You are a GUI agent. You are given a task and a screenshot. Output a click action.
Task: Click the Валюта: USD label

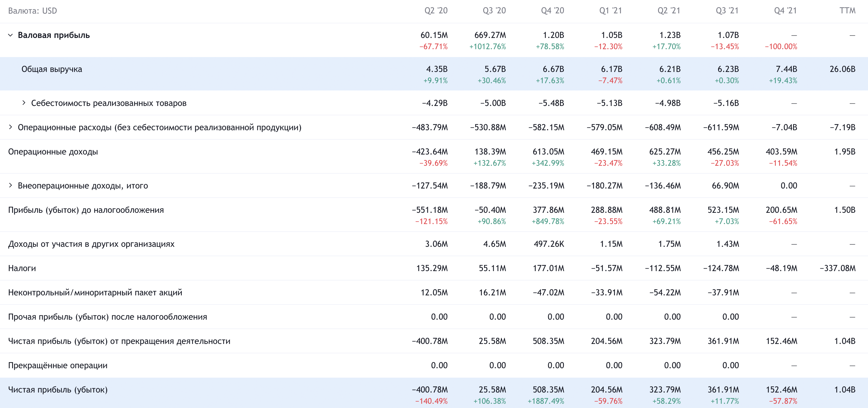pos(32,11)
